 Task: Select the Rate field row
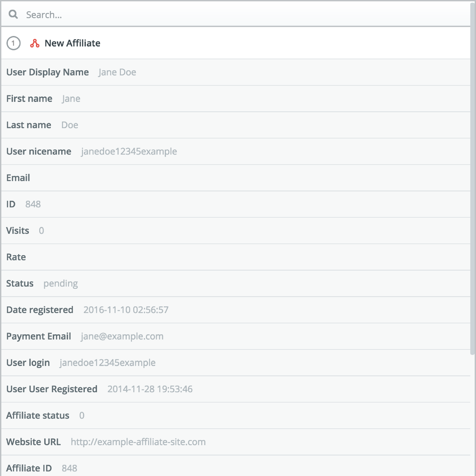click(x=236, y=257)
